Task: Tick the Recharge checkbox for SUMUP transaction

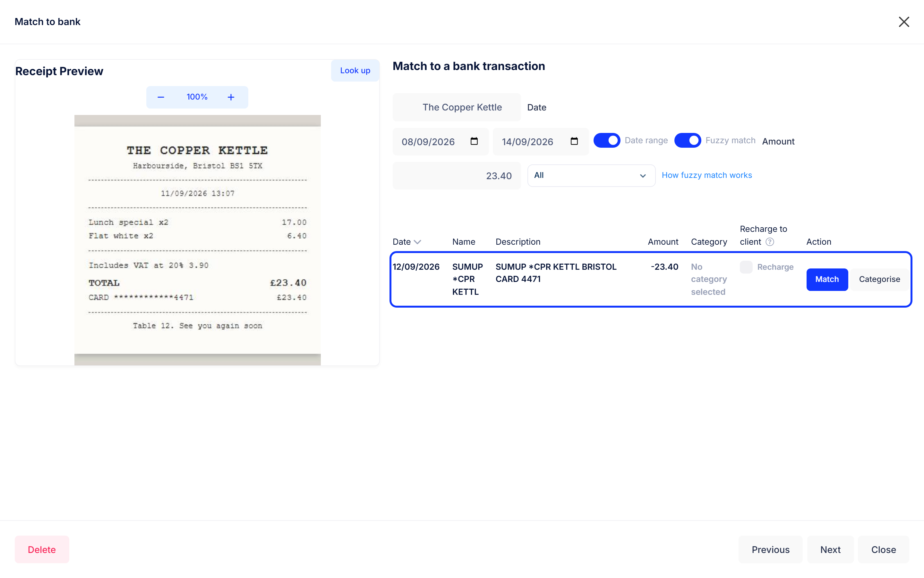Action: 746,267
